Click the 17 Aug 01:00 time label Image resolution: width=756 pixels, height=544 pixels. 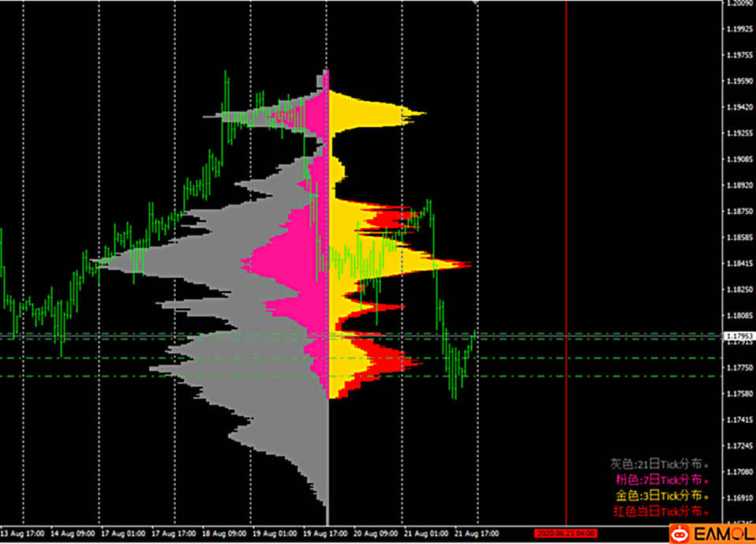tap(124, 534)
